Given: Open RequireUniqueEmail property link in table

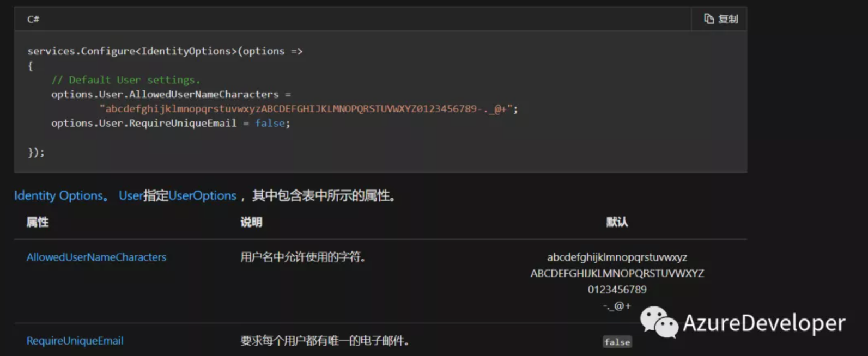Looking at the screenshot, I should click(75, 341).
